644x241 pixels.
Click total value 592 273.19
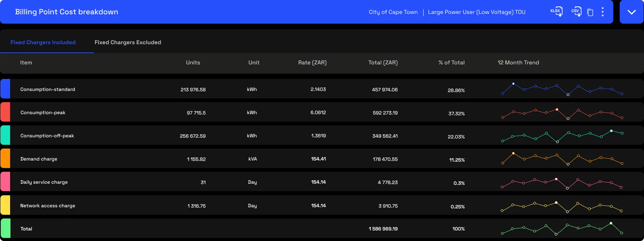point(385,113)
